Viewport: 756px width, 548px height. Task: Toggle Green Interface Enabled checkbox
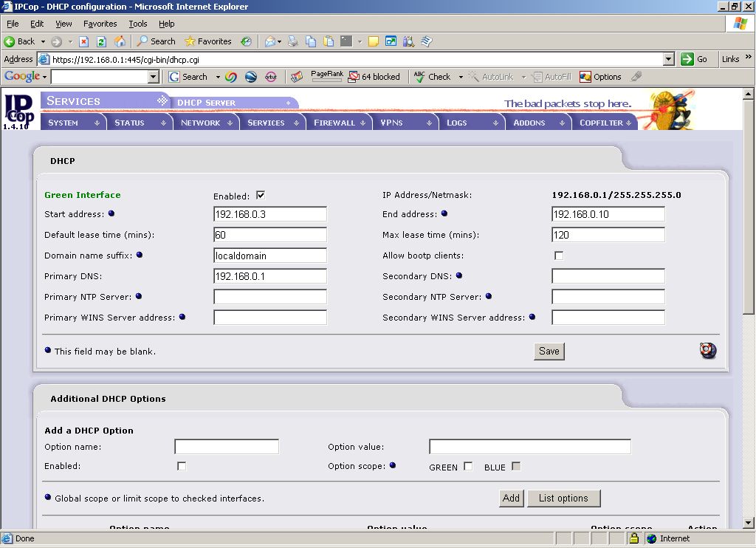coord(261,196)
